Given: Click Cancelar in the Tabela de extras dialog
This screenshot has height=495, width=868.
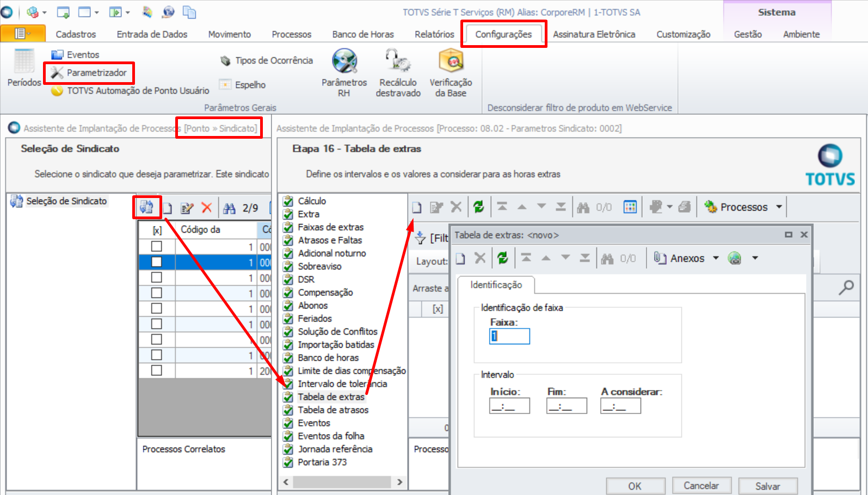Looking at the screenshot, I should tap(701, 486).
